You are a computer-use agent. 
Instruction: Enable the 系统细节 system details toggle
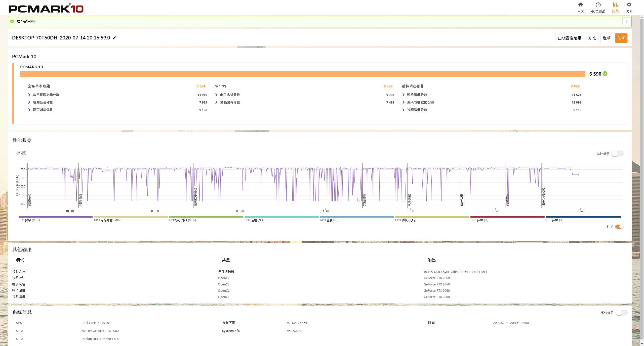point(621,313)
